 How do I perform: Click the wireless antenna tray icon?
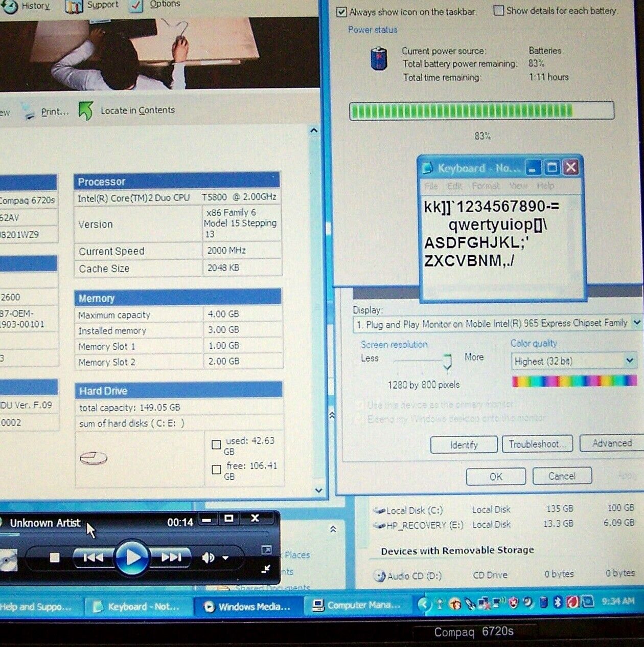pos(440,605)
